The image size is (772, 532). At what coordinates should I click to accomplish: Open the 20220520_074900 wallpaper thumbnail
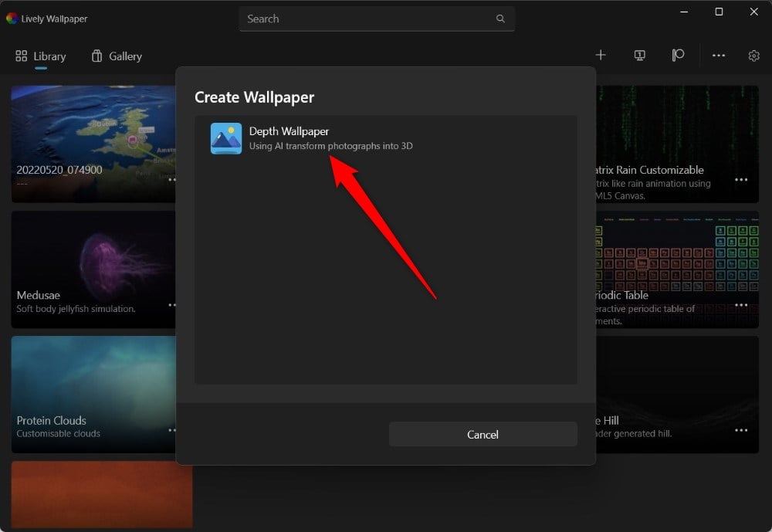click(x=93, y=144)
